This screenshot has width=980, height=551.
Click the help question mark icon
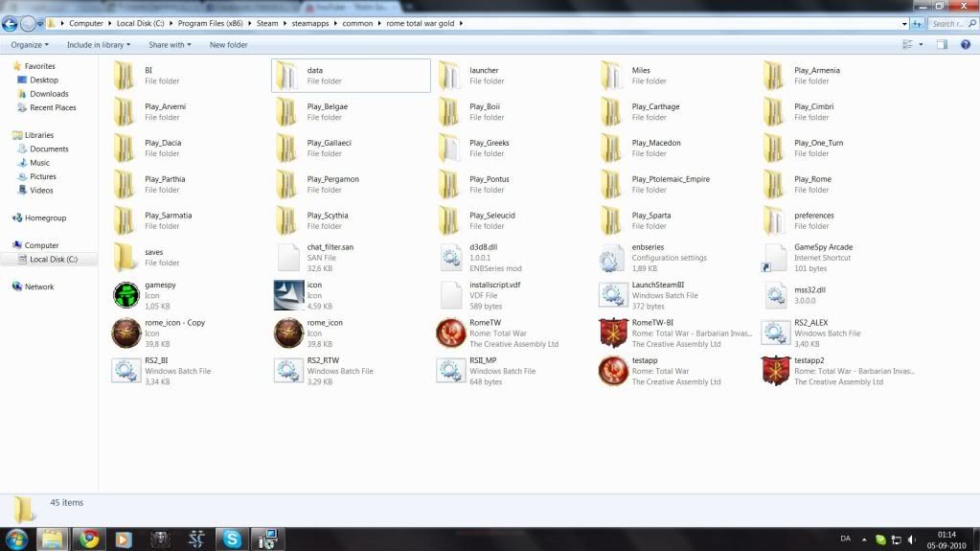point(965,45)
